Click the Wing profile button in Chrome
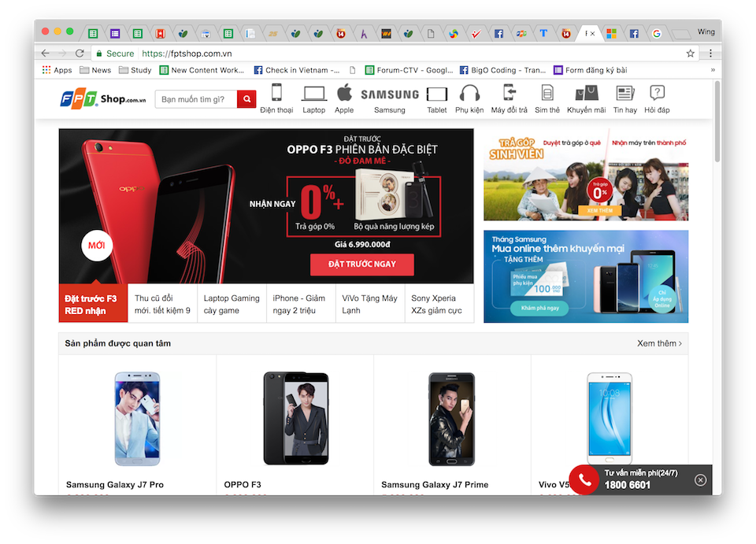 coord(706,31)
